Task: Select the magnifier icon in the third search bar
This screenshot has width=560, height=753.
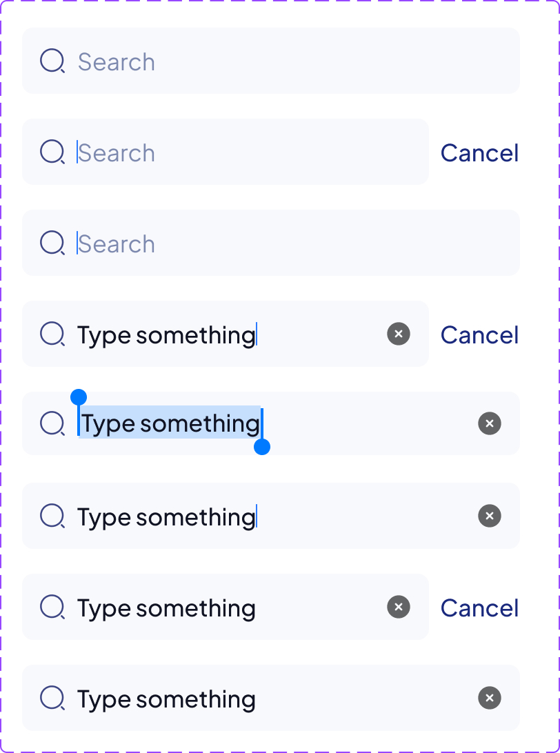Action: pyautogui.click(x=52, y=243)
